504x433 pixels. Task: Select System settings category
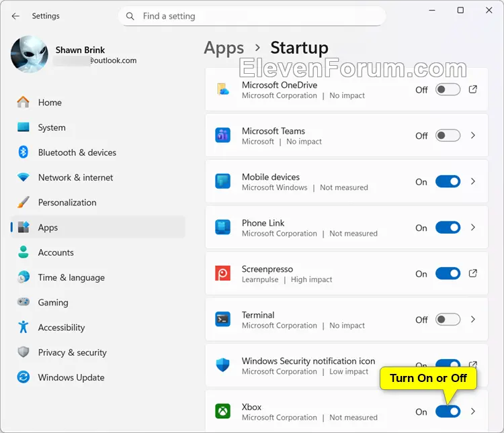pos(98,127)
